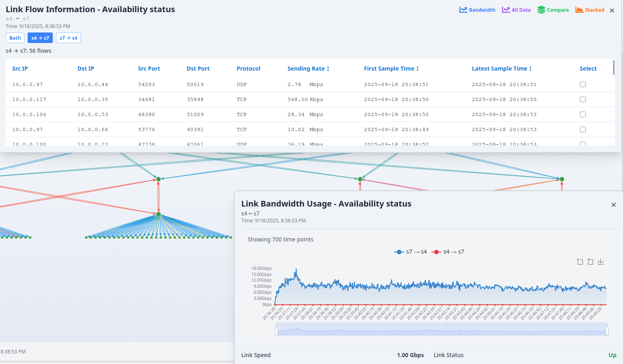
Task: Switch to the s4 → s7 direction tab
Action: click(x=40, y=37)
